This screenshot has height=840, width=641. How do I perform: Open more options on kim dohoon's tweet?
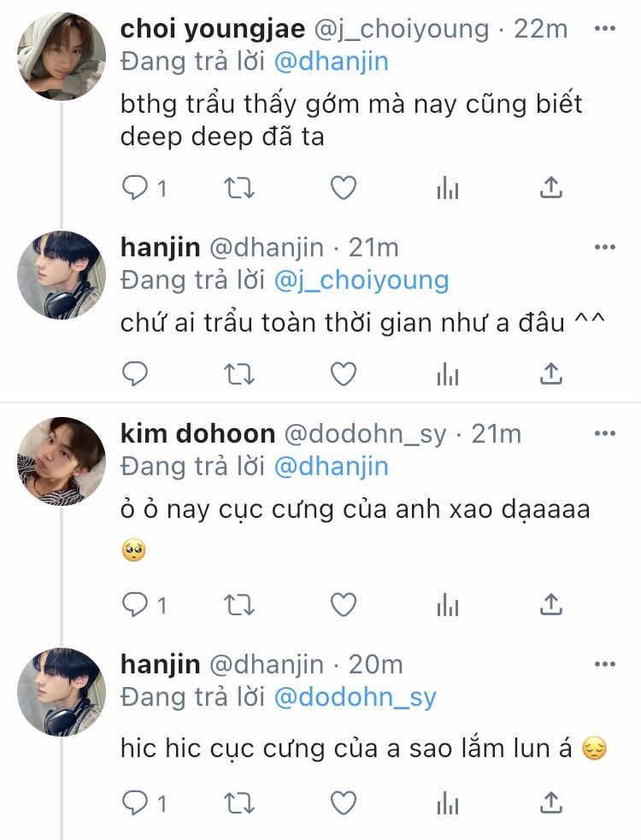[605, 433]
